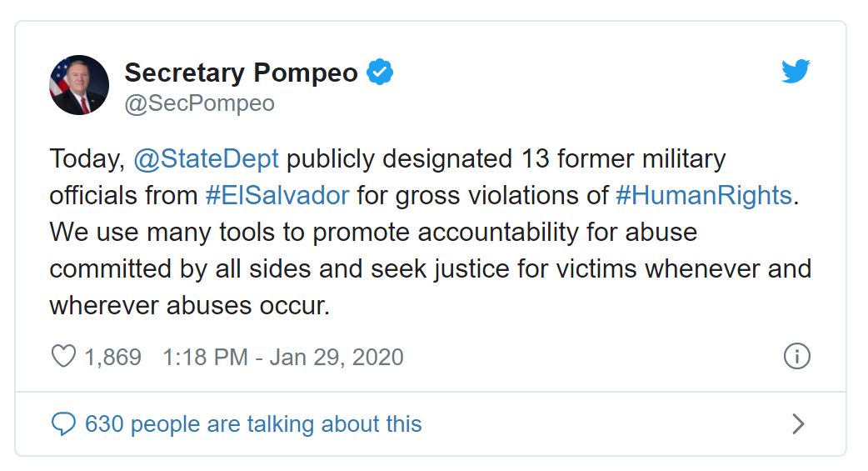Open Secretary Pompeo's profile photo
Image resolution: width=868 pixels, height=471 pixels.
(79, 85)
